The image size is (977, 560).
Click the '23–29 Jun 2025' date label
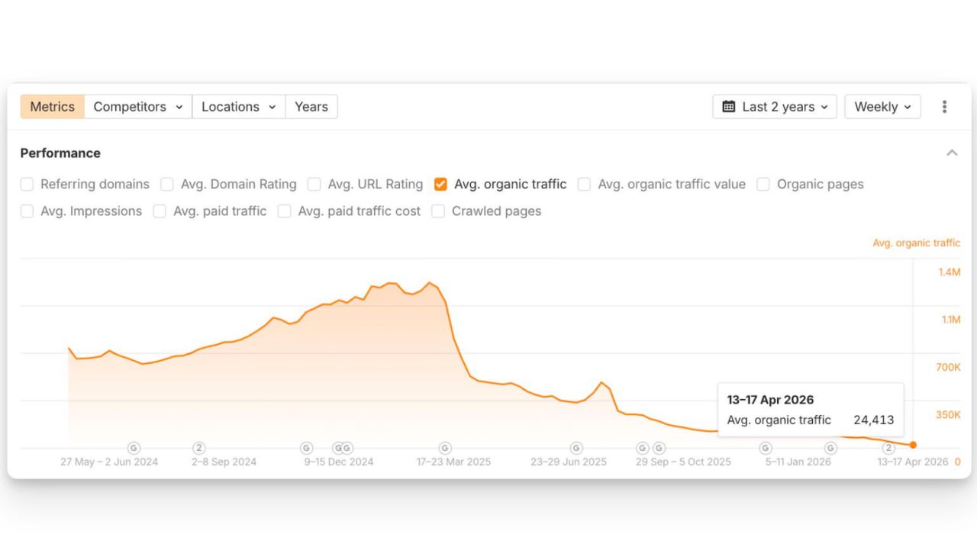coord(569,462)
